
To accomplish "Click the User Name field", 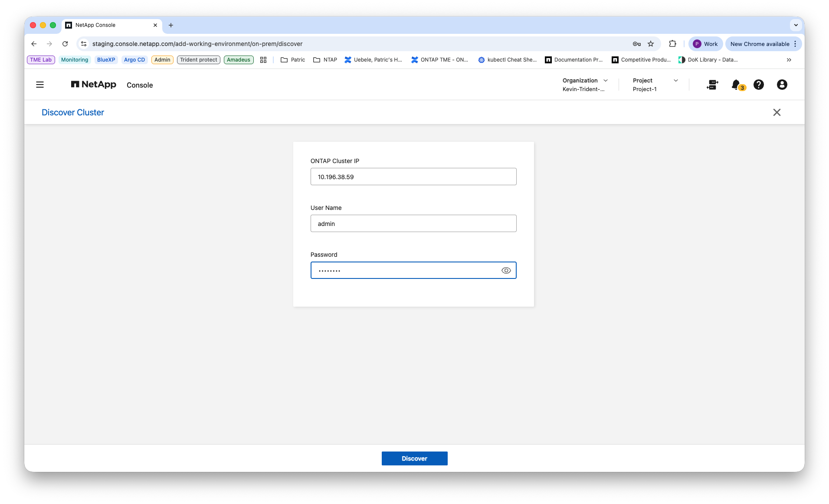I will (x=413, y=223).
